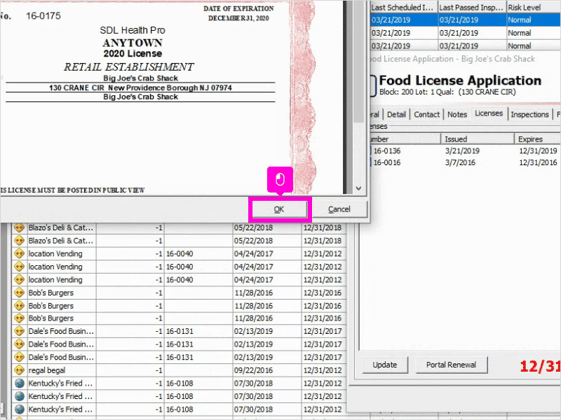Cancel the license preview dialog
561x420 pixels.
coord(339,209)
